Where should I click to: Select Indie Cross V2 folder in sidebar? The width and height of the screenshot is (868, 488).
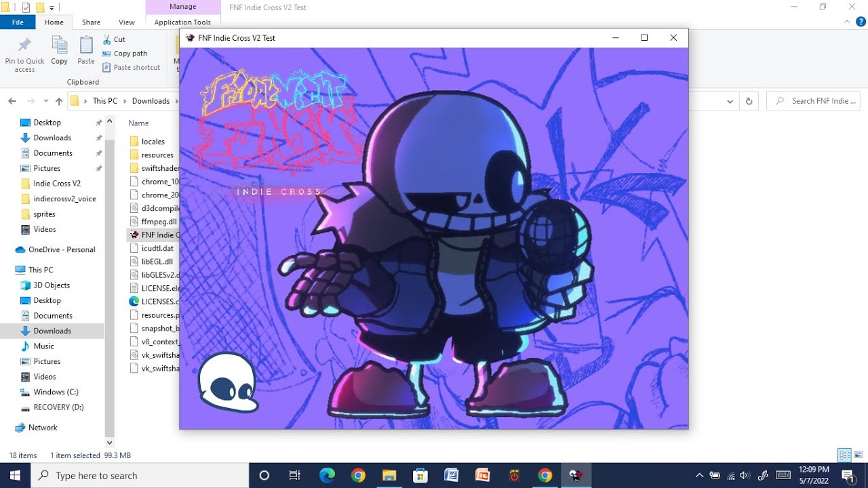(x=57, y=184)
